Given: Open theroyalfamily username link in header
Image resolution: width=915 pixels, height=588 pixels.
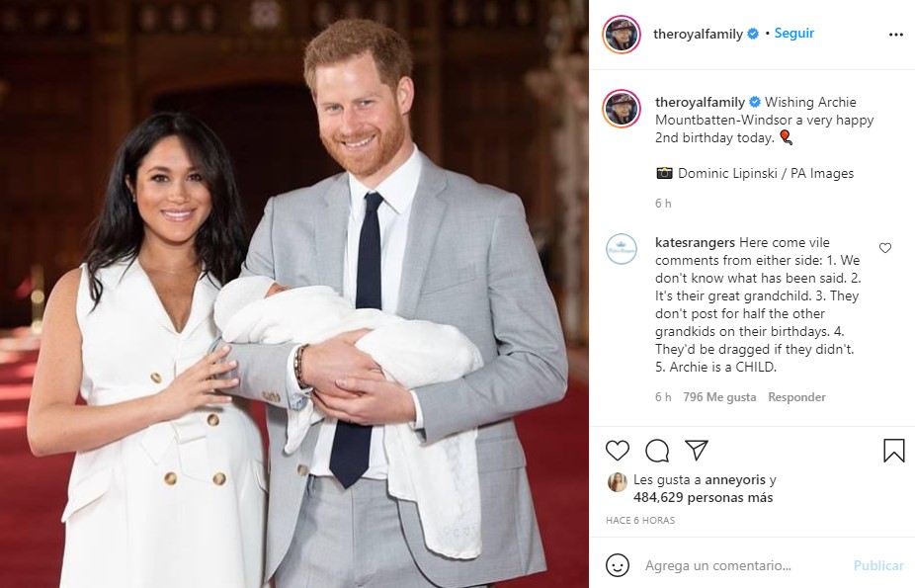Looking at the screenshot, I should pyautogui.click(x=698, y=34).
